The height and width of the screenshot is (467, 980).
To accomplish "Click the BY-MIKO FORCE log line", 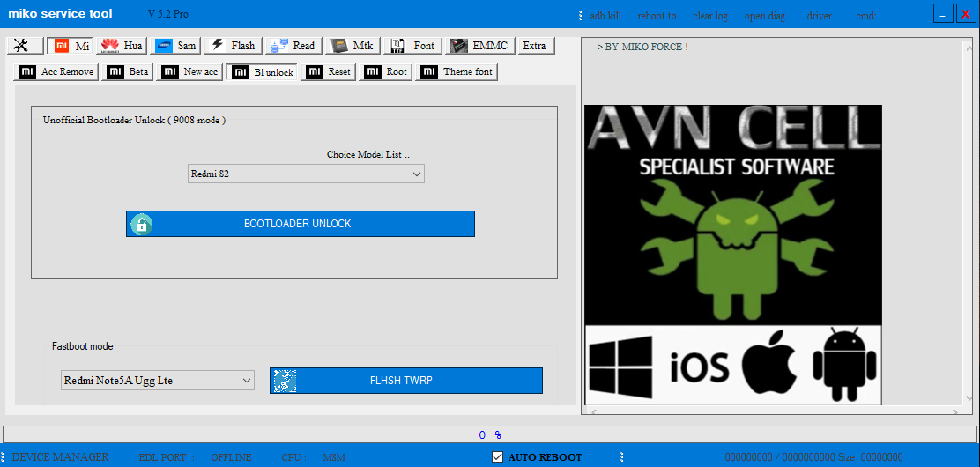I will click(x=642, y=47).
